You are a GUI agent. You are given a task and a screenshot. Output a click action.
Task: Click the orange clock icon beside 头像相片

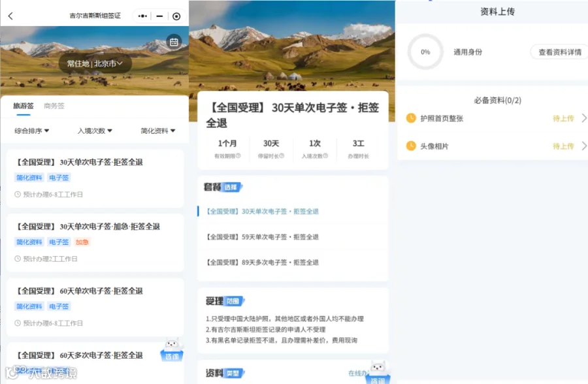[x=411, y=146]
